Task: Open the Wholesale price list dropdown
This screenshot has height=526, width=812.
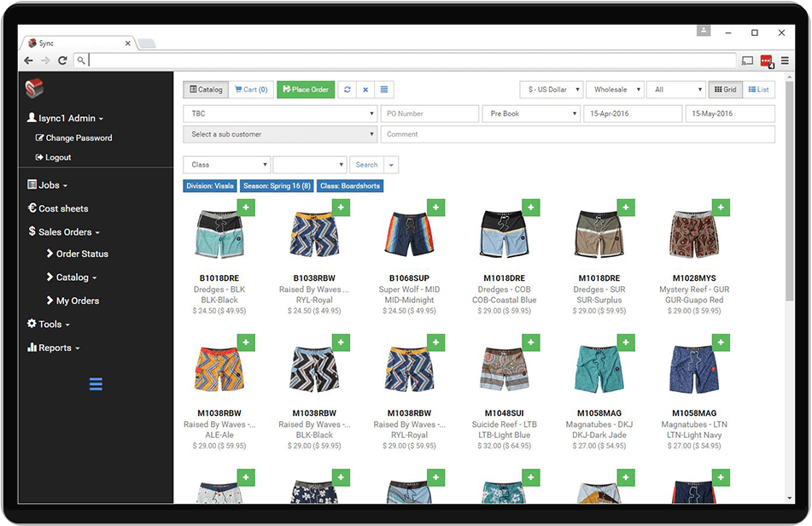Action: [615, 89]
